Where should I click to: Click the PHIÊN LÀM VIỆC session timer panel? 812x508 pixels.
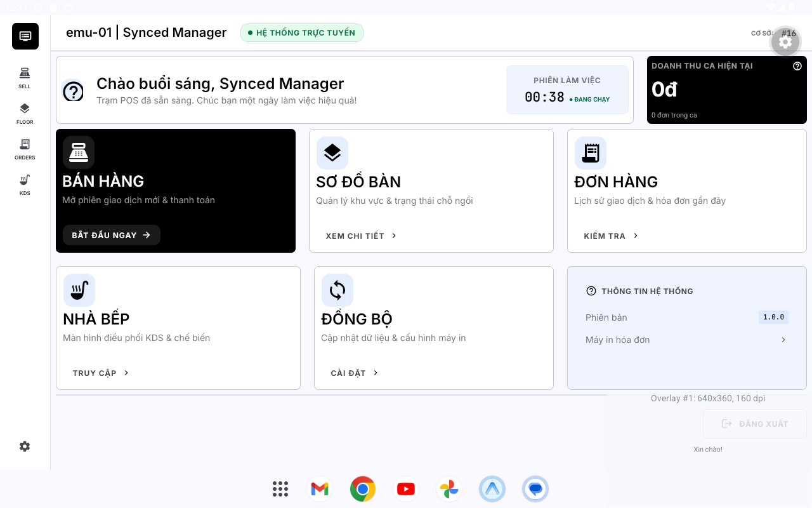tap(567, 90)
